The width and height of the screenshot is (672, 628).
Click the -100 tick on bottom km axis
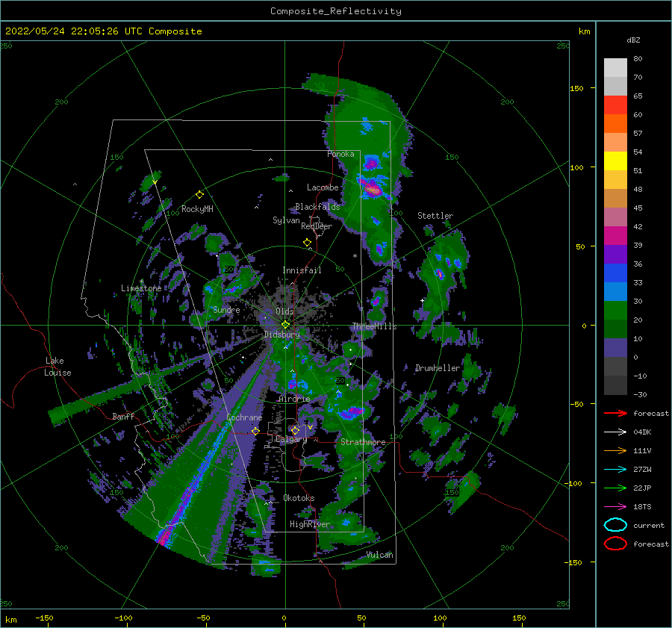point(123,618)
